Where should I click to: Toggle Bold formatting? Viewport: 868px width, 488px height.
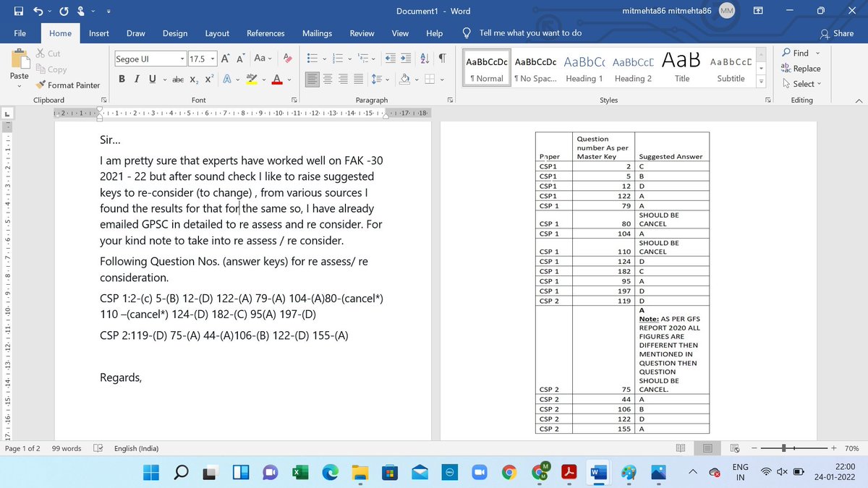click(122, 80)
